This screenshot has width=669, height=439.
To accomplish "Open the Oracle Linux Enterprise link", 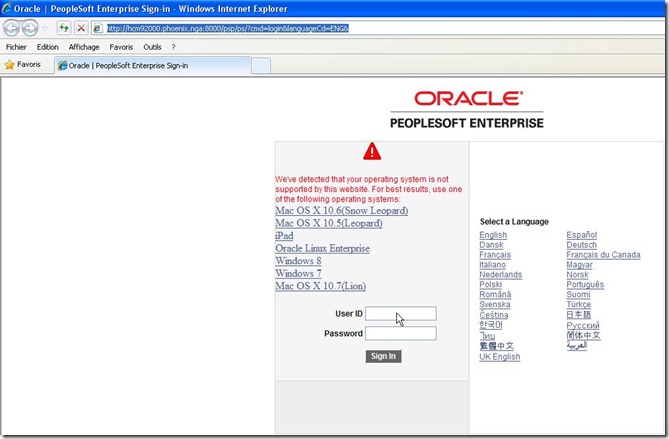I will 323,248.
